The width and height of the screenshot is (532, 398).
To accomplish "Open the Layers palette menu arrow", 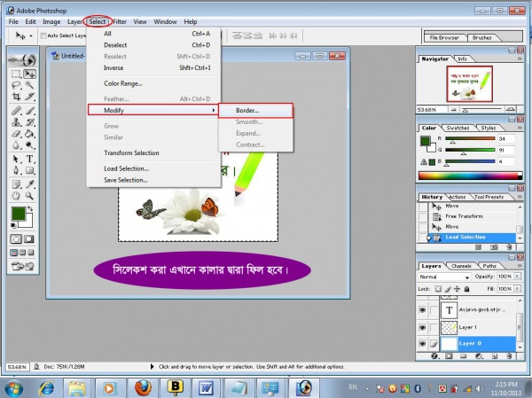I will click(520, 266).
